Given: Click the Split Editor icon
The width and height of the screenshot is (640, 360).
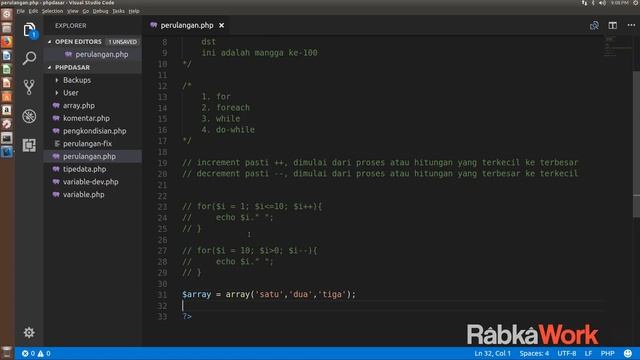Looking at the screenshot, I should [613, 25].
